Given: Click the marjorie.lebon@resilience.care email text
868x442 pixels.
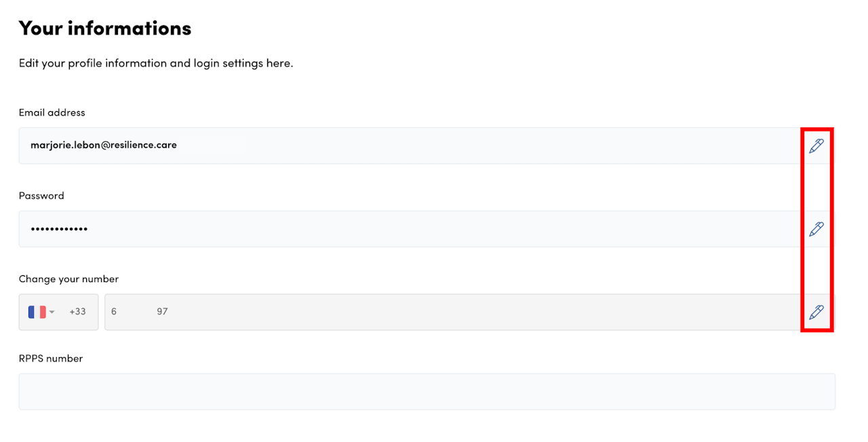Looking at the screenshot, I should (104, 145).
